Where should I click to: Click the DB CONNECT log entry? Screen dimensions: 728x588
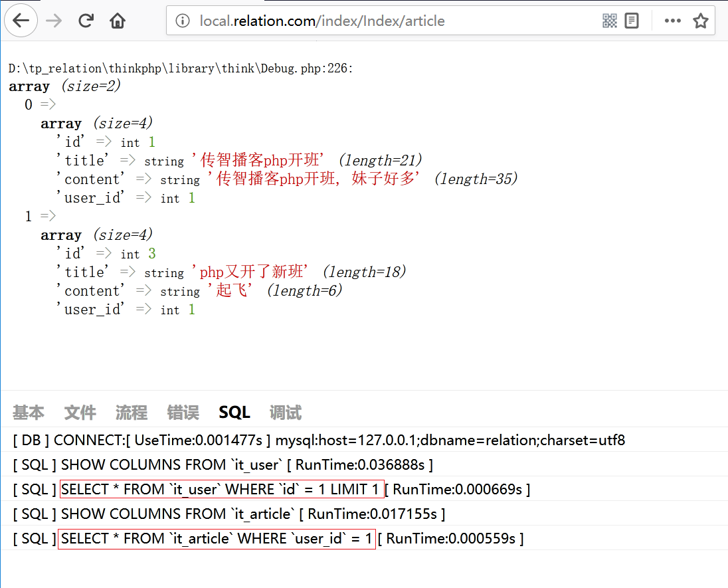(319, 441)
